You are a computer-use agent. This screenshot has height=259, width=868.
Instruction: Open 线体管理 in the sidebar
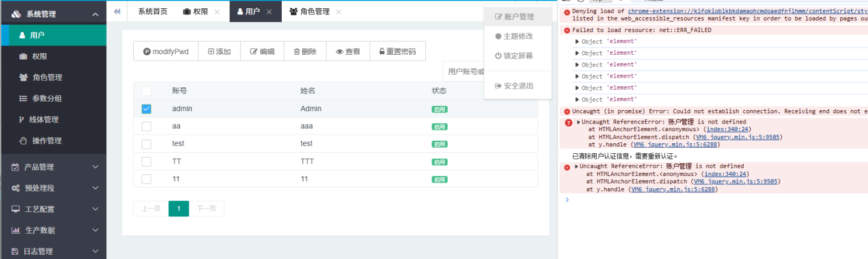tap(53, 119)
